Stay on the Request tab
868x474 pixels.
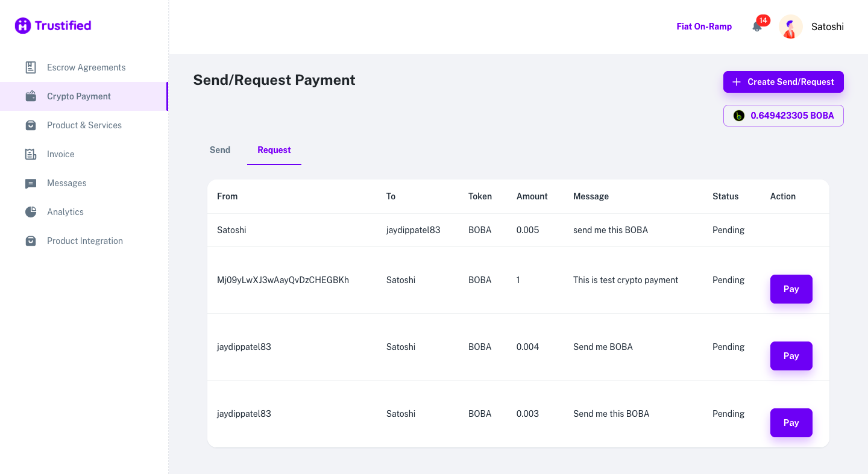(274, 150)
